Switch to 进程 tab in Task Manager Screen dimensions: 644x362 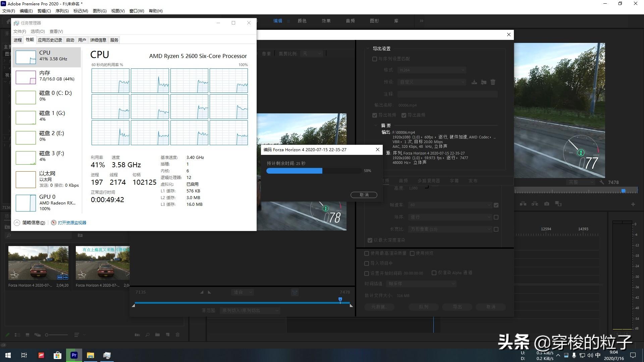click(18, 40)
